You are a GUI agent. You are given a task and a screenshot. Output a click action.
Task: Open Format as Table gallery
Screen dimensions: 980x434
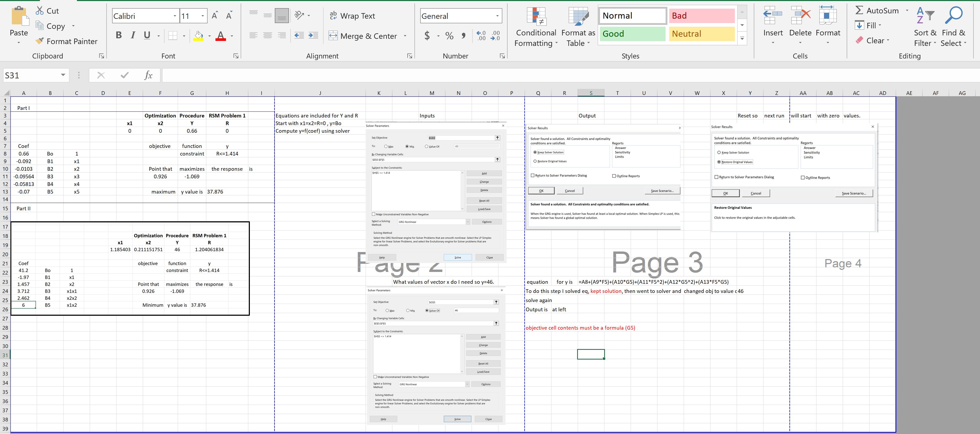coord(578,27)
